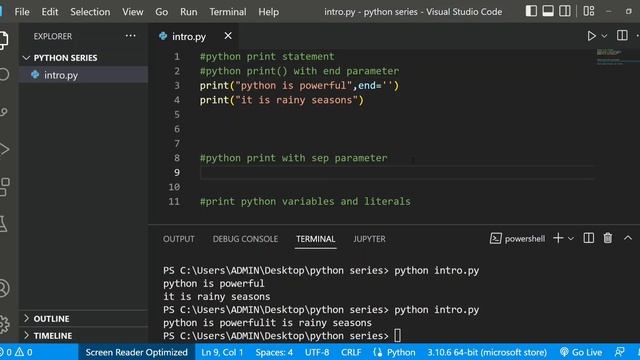The width and height of the screenshot is (640, 360).
Task: Select Python language mode in status bar
Action: click(395, 352)
